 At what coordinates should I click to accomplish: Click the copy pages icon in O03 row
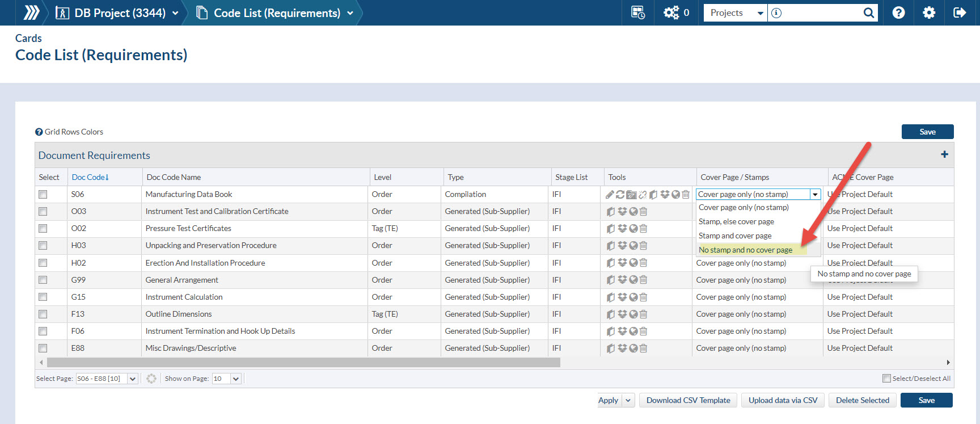pyautogui.click(x=611, y=212)
